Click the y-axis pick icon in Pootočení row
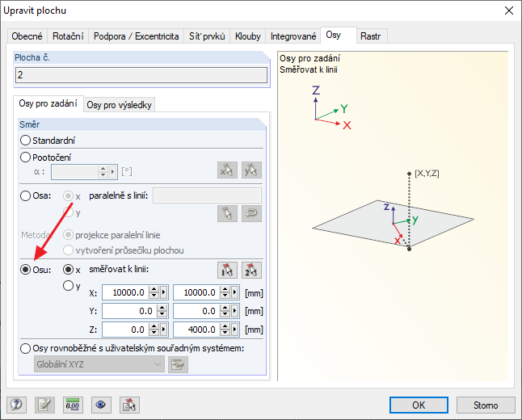 coord(251,170)
